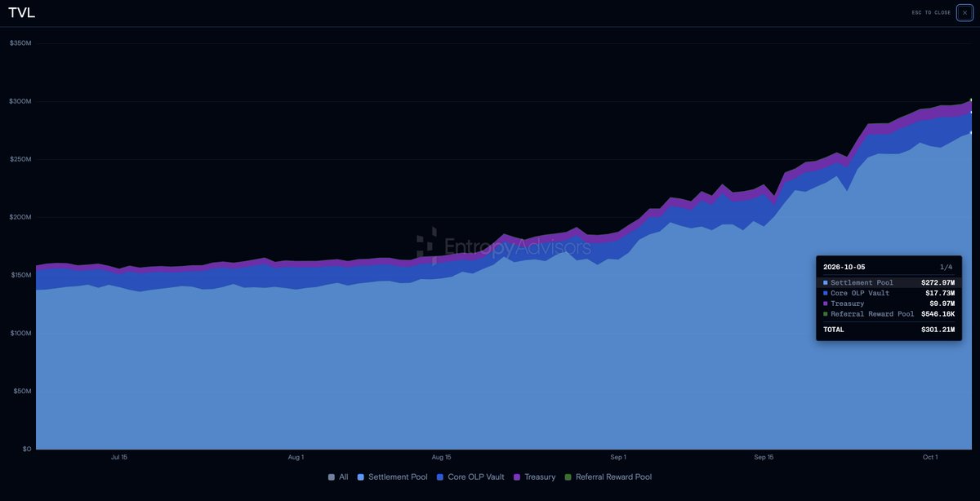Click the $300M y-axis label
This screenshot has height=501, width=980.
20,101
